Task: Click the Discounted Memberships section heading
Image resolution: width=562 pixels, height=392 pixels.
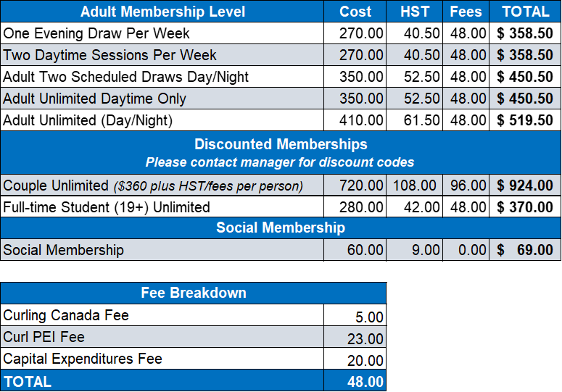Action: (281, 144)
